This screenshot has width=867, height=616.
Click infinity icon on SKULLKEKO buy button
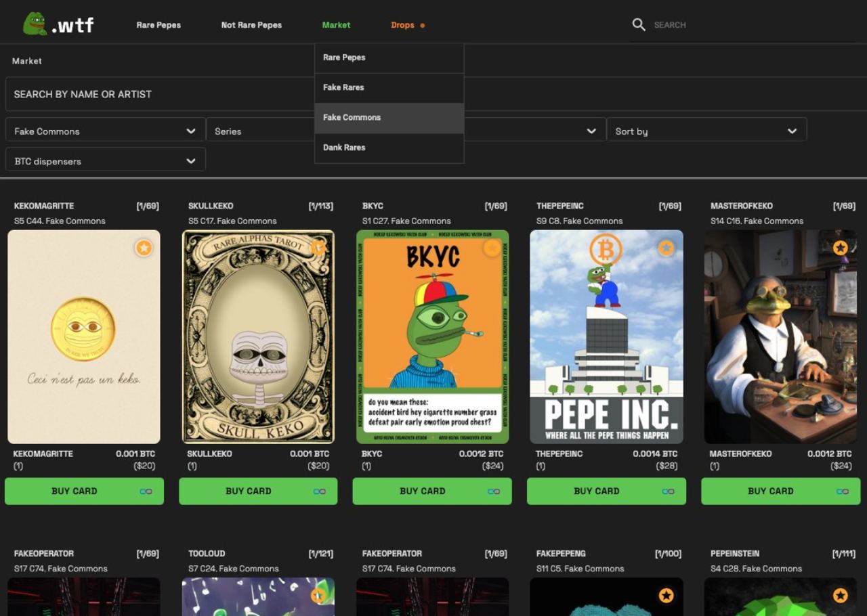click(x=320, y=491)
